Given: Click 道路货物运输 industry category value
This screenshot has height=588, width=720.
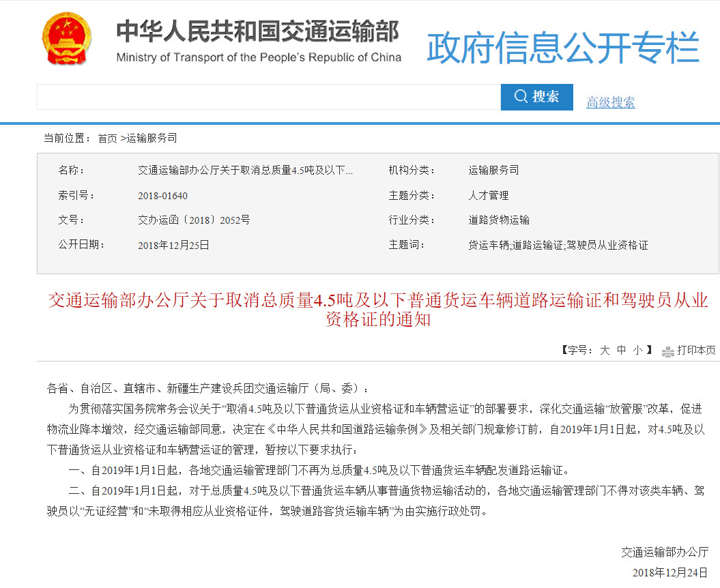Looking at the screenshot, I should 499,220.
